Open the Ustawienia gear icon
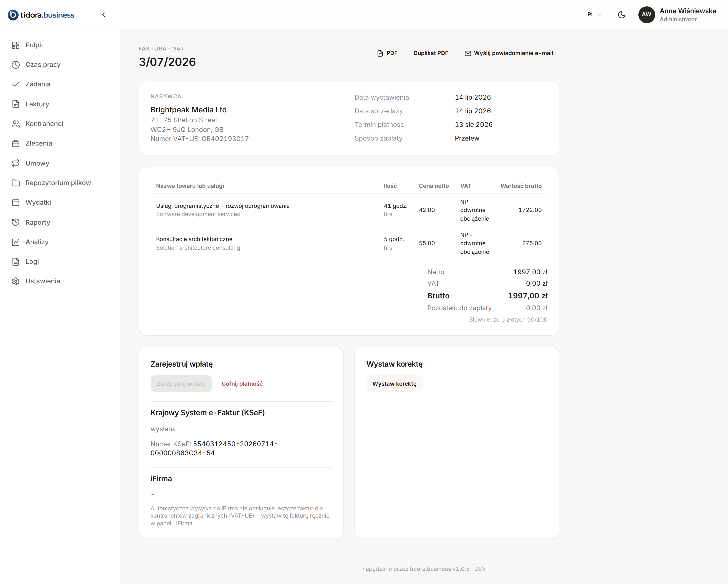This screenshot has height=584, width=728. [x=15, y=281]
